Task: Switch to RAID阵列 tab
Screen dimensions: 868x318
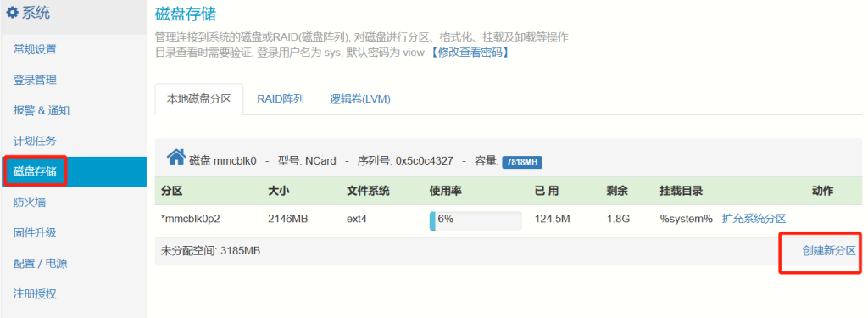Action: tap(281, 99)
